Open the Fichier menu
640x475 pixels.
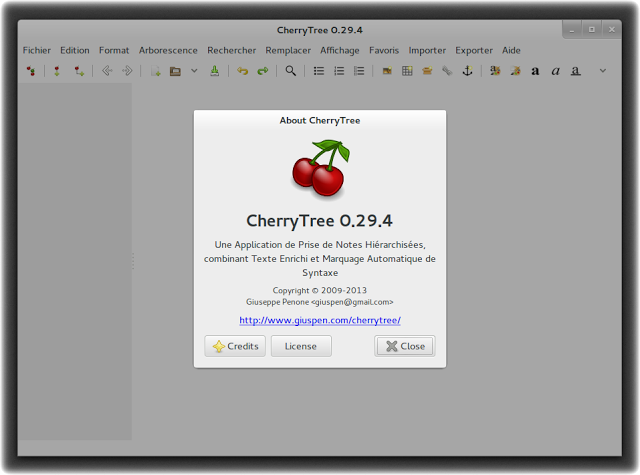[37, 50]
